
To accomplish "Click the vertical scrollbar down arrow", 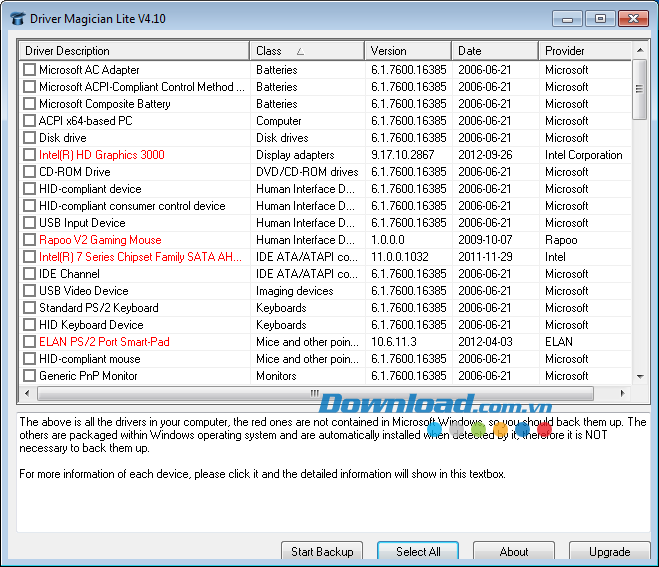I will (x=640, y=376).
